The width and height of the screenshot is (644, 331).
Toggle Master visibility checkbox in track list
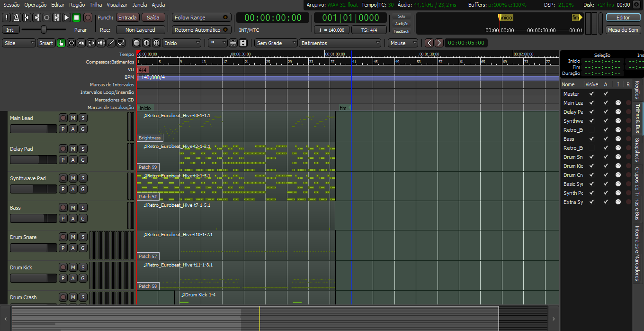click(x=591, y=94)
